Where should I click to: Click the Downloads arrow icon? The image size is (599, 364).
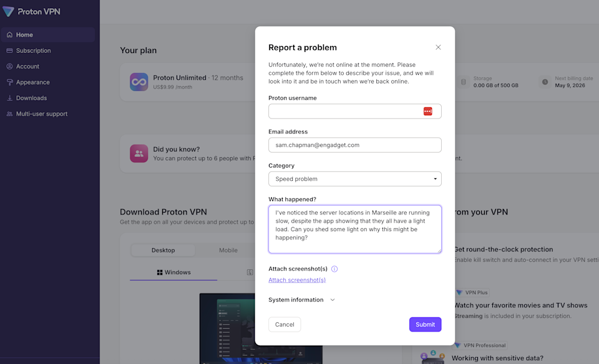coord(10,98)
